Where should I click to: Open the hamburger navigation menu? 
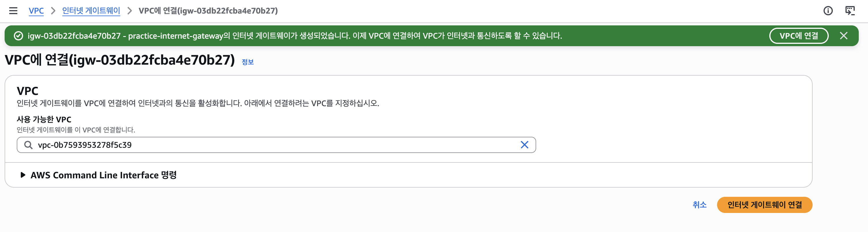click(13, 11)
